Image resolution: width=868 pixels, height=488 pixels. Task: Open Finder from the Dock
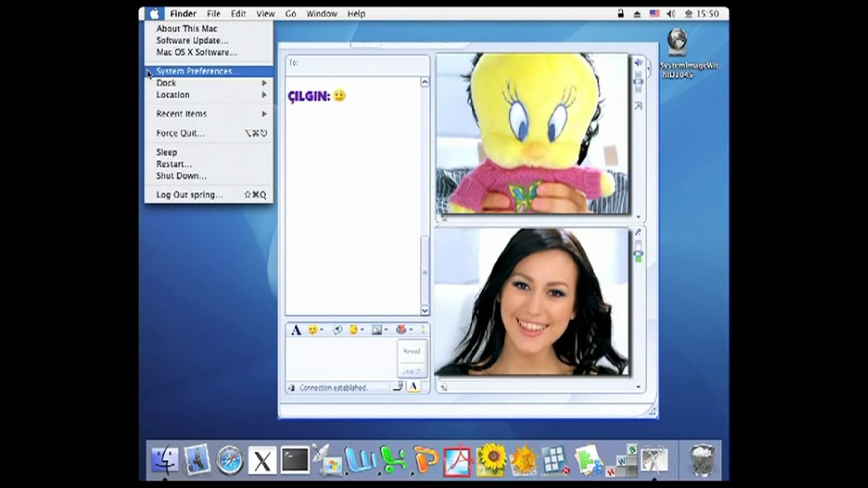[x=164, y=460]
